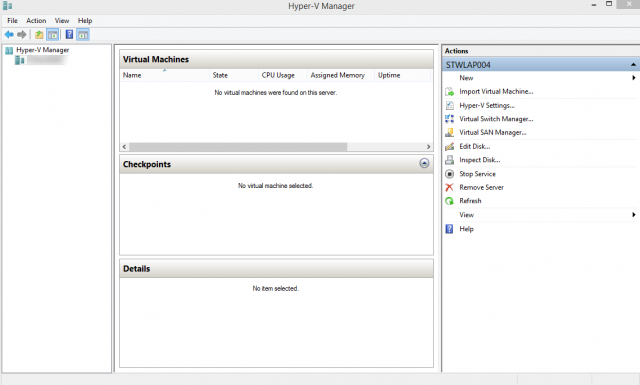Screen dimensions: 640x385
Task: Toggle the show/hide action pane toolbar button
Action: click(x=83, y=35)
